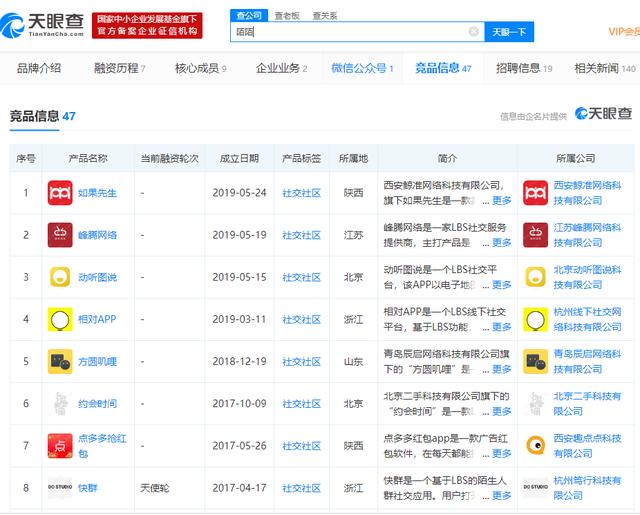This screenshot has width=640, height=515.
Task: Open the 快群 product name link
Action: coord(88,488)
